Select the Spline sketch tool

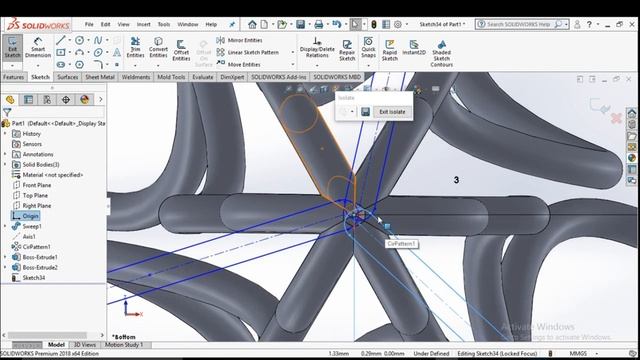(x=98, y=40)
